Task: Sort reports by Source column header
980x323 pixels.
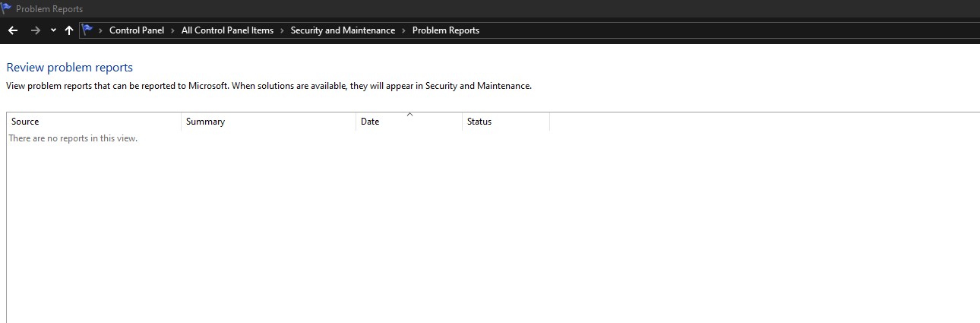Action: click(25, 122)
